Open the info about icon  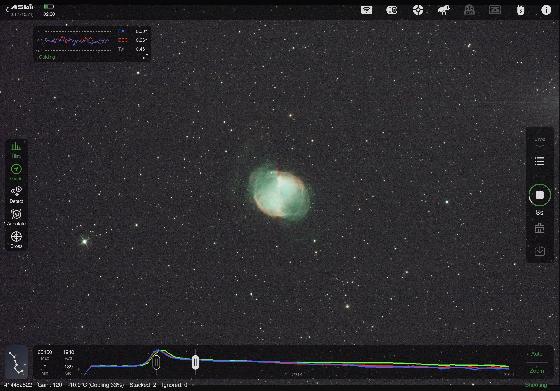point(546,10)
